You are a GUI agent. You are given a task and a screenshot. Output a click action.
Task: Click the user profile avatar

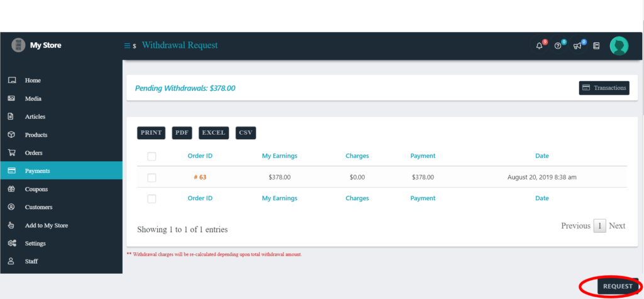(x=619, y=46)
